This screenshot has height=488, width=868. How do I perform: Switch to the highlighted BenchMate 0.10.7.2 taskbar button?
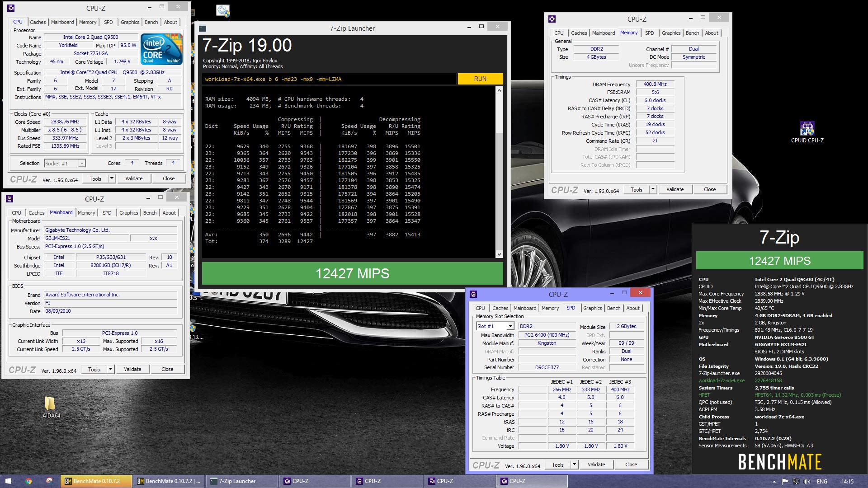(96, 481)
